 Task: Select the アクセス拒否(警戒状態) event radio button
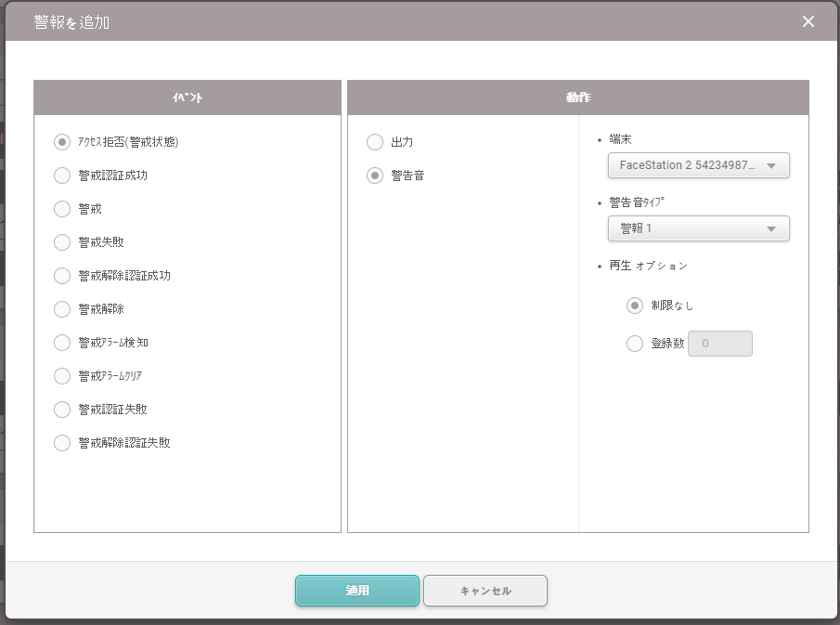[x=62, y=142]
